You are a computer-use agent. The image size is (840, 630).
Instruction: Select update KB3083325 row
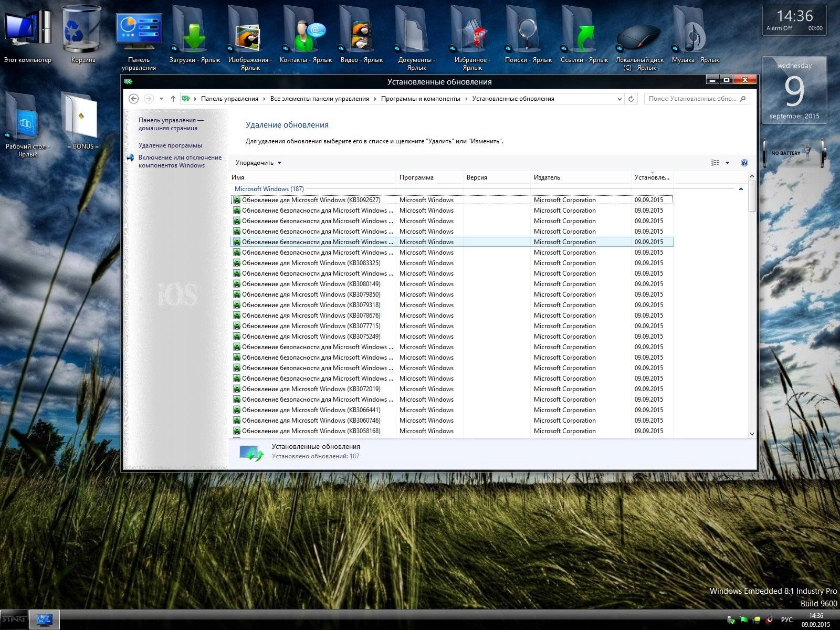(x=451, y=263)
